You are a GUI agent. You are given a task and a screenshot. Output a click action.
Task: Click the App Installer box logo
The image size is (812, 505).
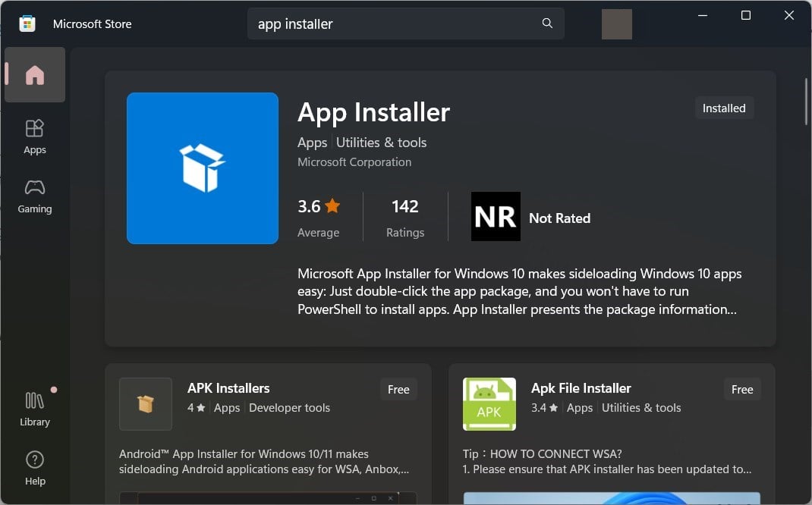click(203, 168)
